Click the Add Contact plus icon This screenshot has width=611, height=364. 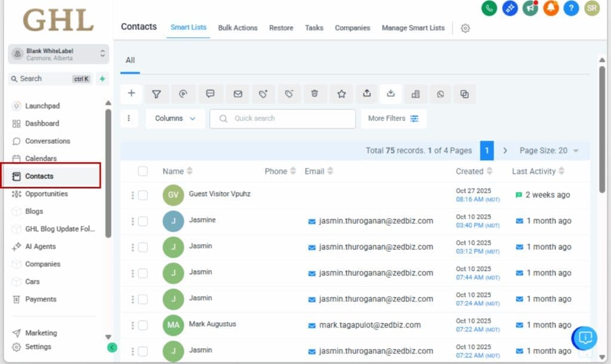[131, 94]
